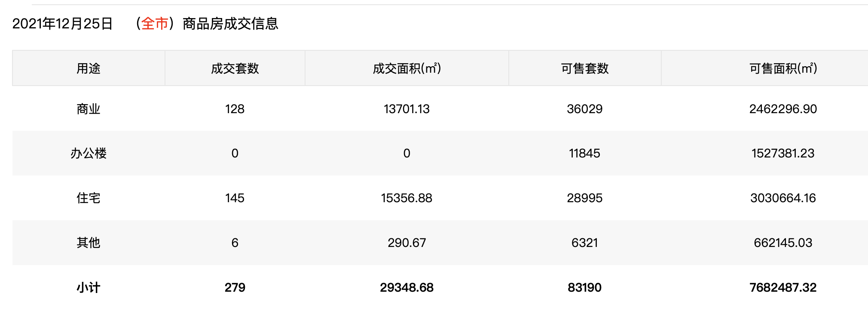This screenshot has height=333, width=868.
Task: Click the red 全市 link in title
Action: (x=155, y=24)
